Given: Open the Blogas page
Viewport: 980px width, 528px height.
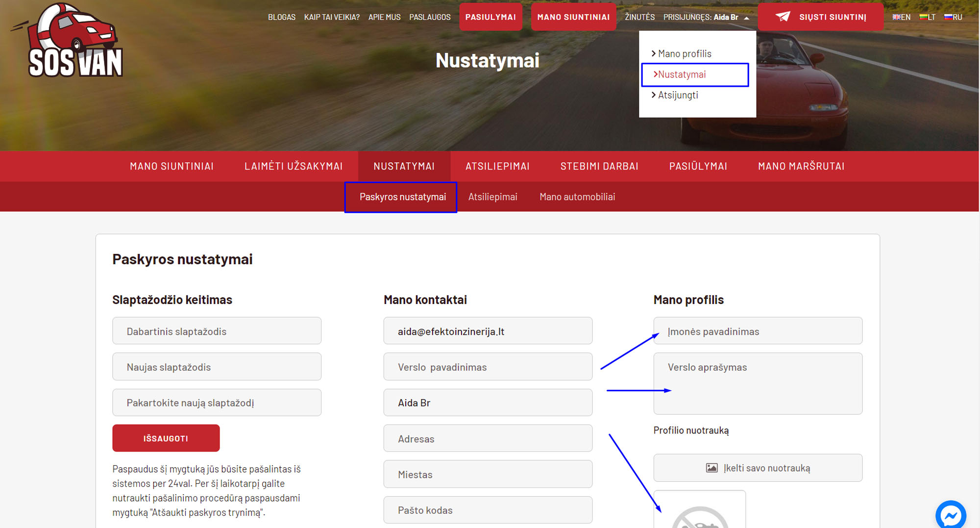Looking at the screenshot, I should [x=282, y=17].
